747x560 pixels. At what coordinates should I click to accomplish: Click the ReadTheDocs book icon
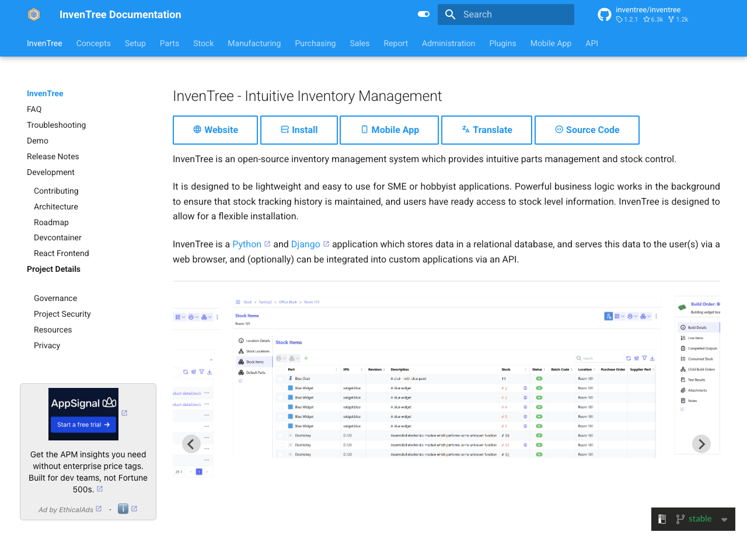click(662, 519)
